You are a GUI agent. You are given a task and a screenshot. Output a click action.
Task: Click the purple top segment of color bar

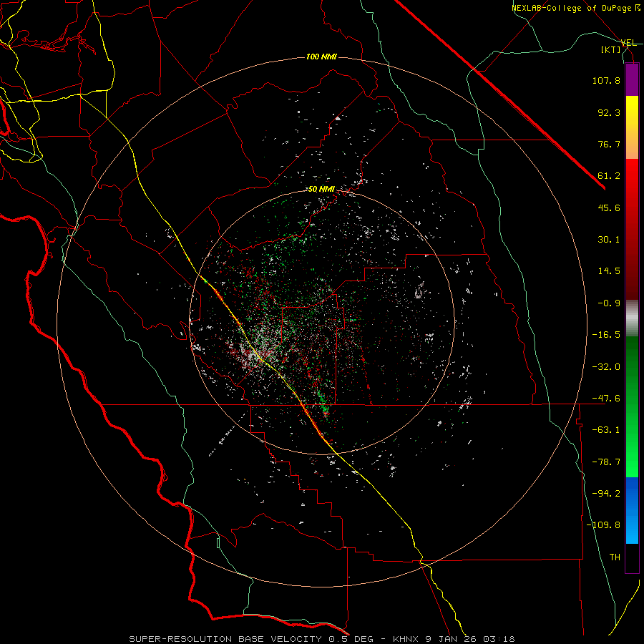pos(632,80)
